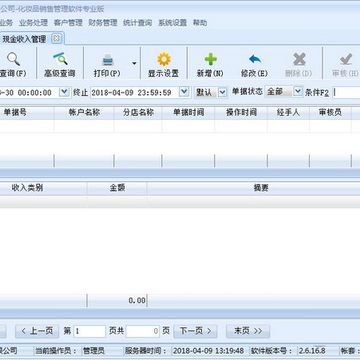This screenshot has width=360, height=360.
Task: Click the green plus New (新增) icon
Action: pos(210,59)
